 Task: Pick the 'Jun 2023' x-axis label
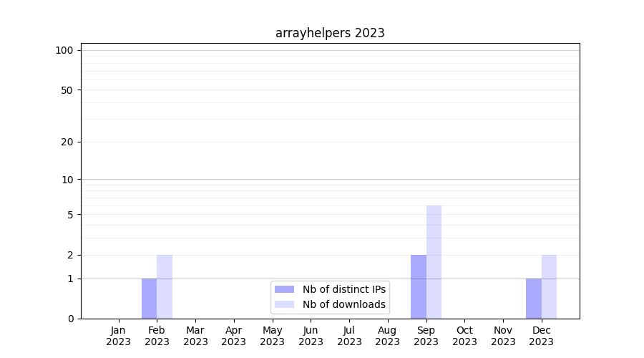[311, 336]
